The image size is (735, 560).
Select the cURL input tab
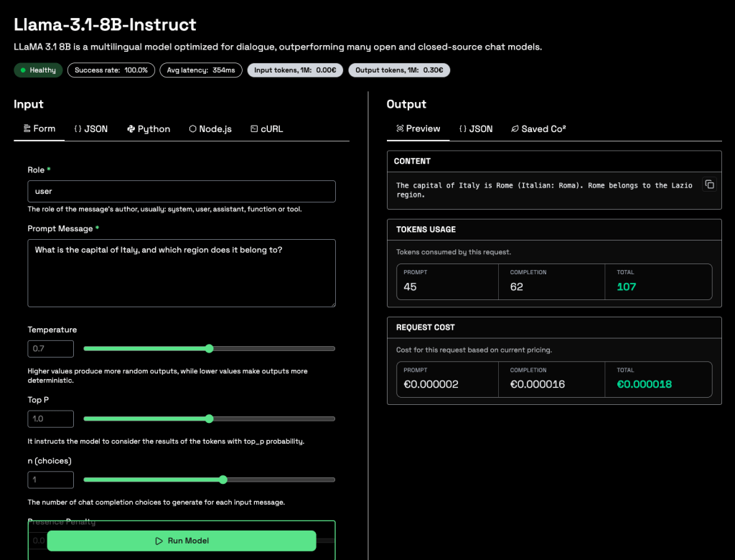pos(266,129)
